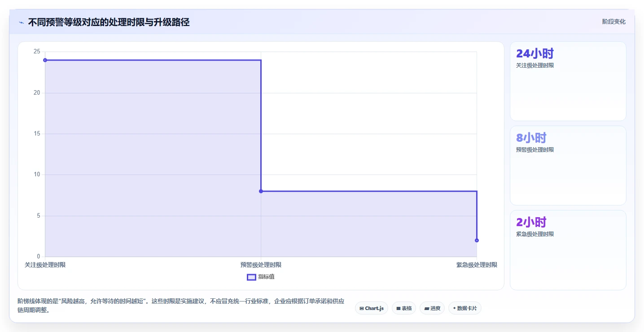Viewport: 644px width, 332px height.
Task: Toggle the 指标值 legend entry
Action: pos(261,277)
